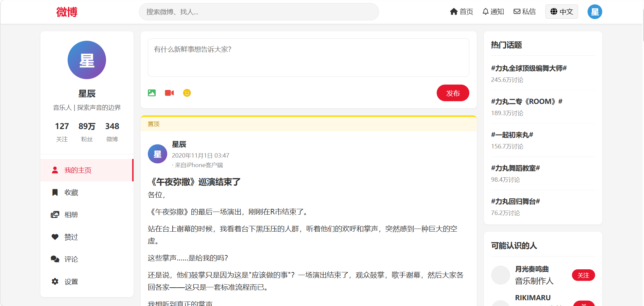Click the large 星辰 profile avatar
The image size is (644, 306).
coord(87,60)
